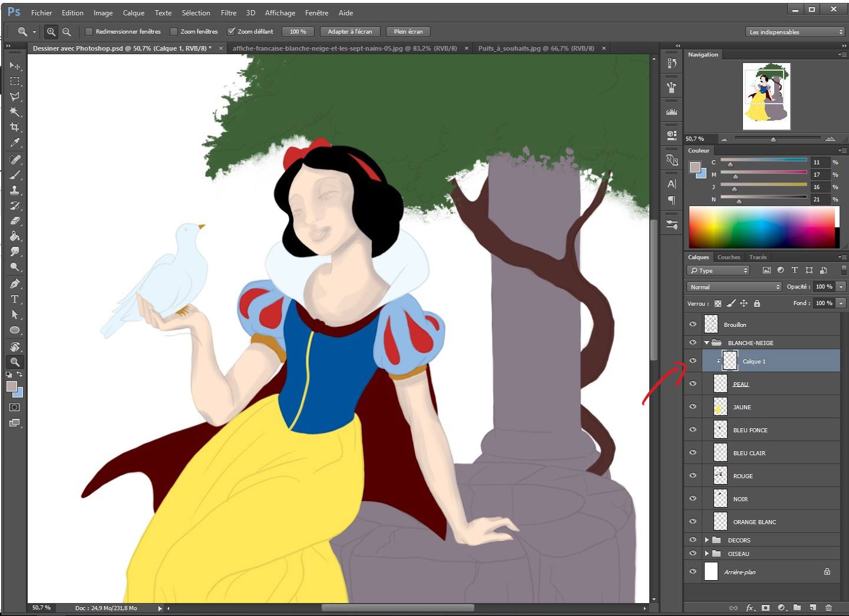Click the Plein écran button
The width and height of the screenshot is (849, 616).
coord(408,31)
